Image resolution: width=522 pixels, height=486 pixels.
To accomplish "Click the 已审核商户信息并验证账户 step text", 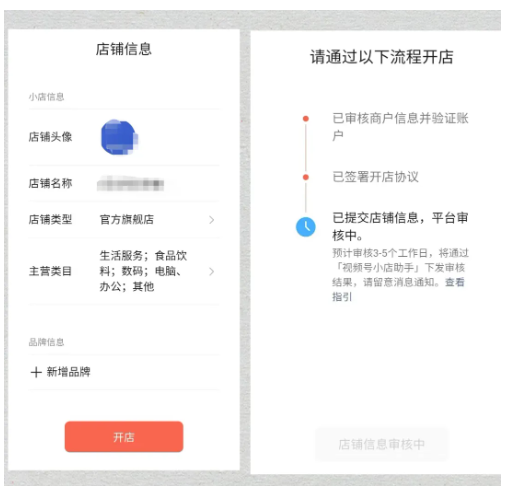I will click(400, 127).
